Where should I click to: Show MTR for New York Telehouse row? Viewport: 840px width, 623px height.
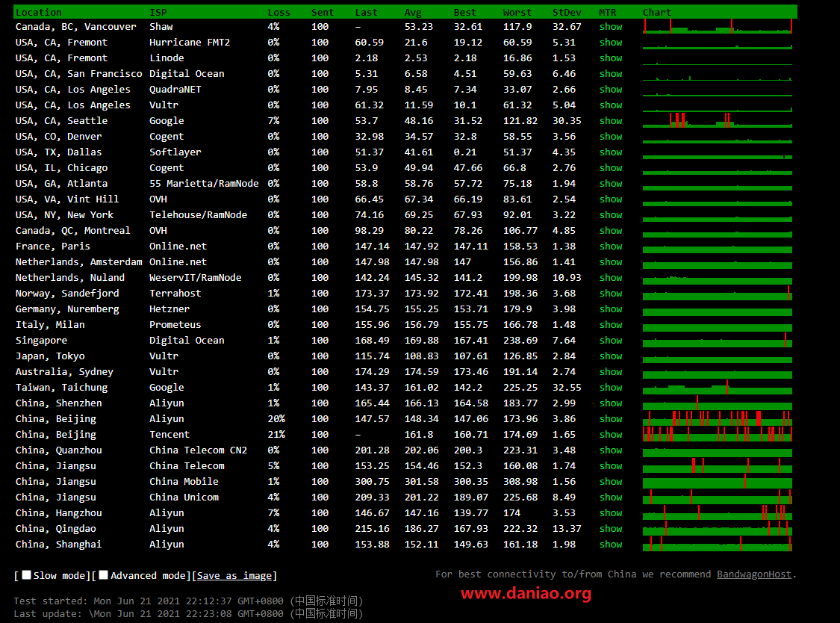coord(611,214)
